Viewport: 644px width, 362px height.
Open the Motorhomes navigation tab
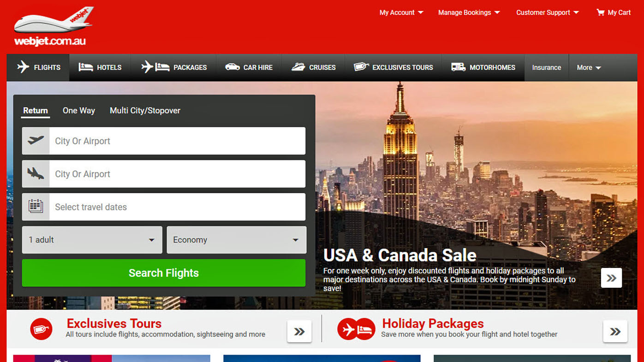[483, 67]
